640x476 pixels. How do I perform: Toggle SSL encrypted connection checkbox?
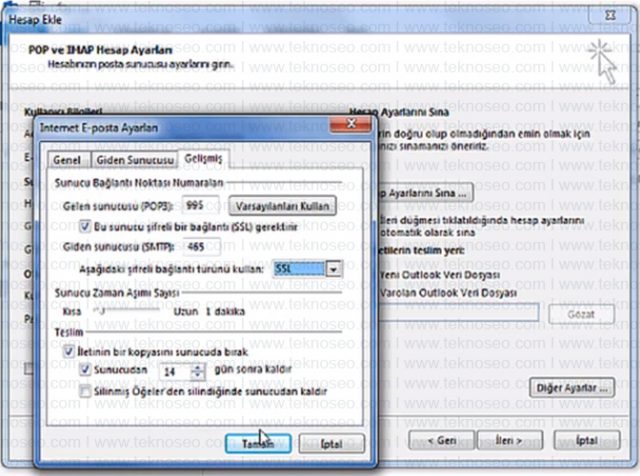tap(84, 226)
